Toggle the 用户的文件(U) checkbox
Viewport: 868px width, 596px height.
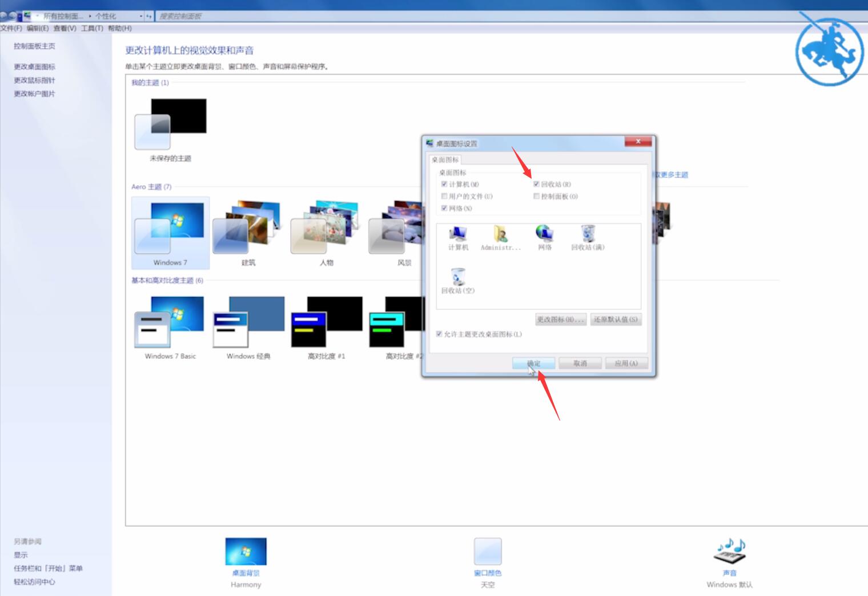click(444, 196)
